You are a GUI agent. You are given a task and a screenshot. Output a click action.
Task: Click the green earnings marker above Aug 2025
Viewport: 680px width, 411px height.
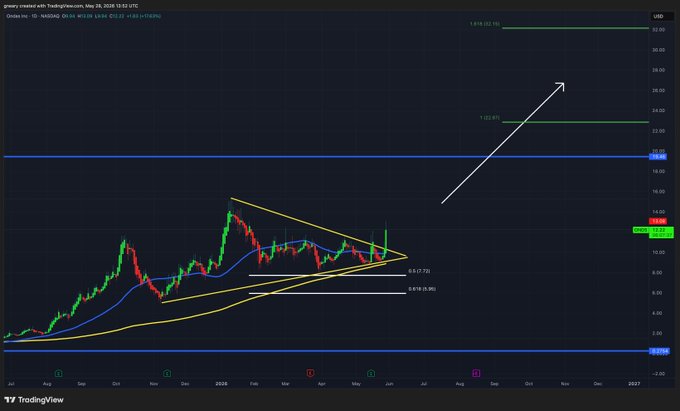[x=59, y=373]
